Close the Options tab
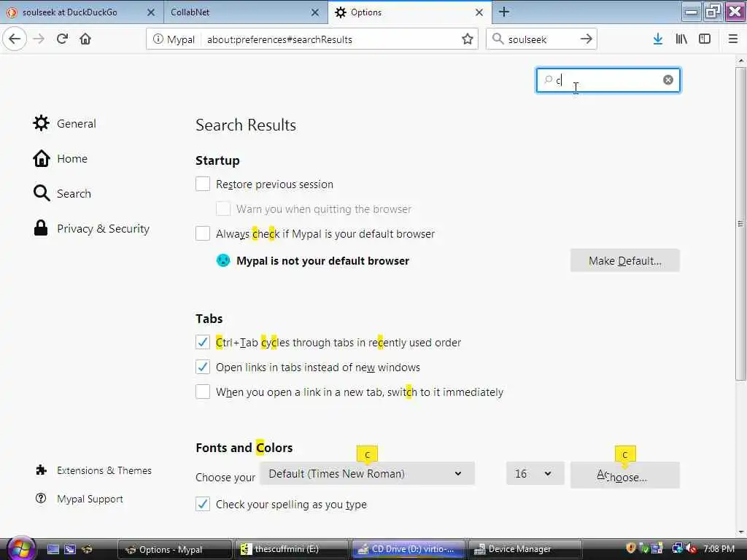The width and height of the screenshot is (747, 560). [479, 12]
